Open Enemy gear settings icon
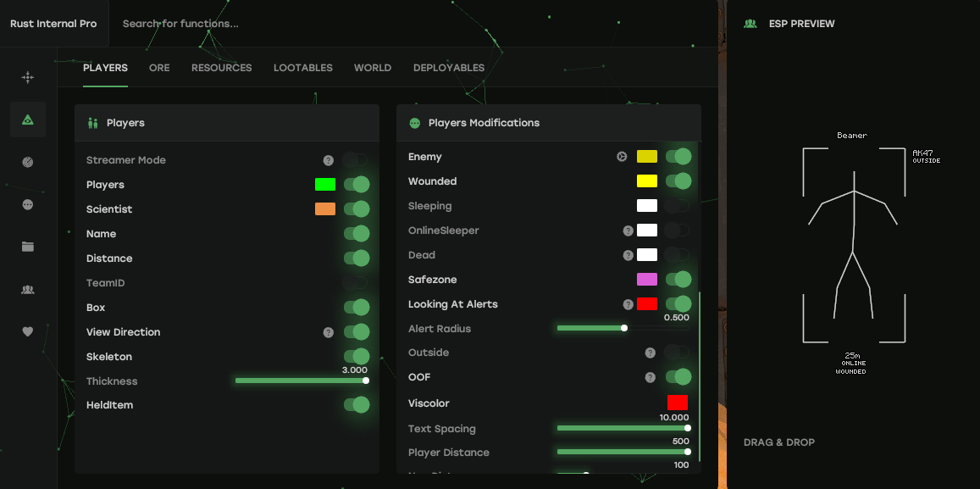The image size is (980, 489). 622,156
